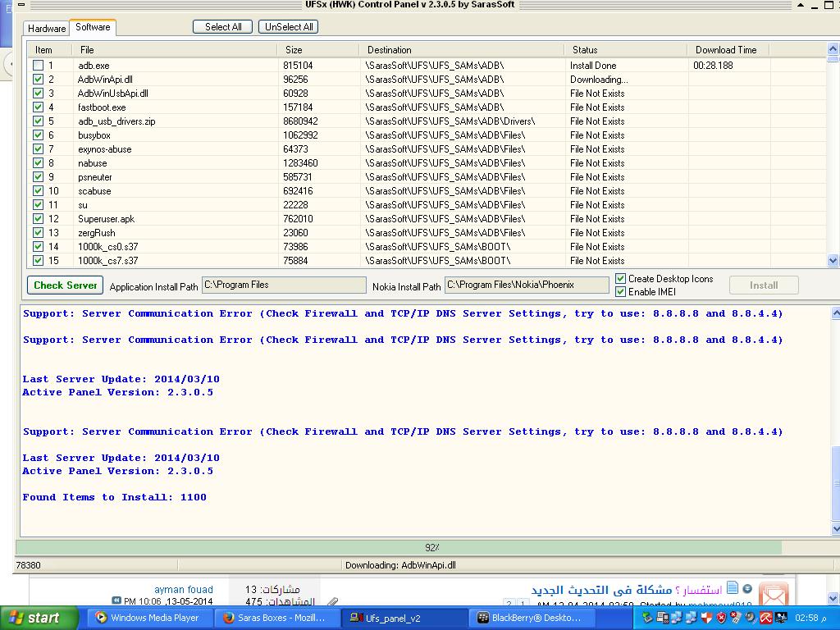This screenshot has height=630, width=840.
Task: Toggle the Superuser.apk row checkbox
Action: (38, 218)
